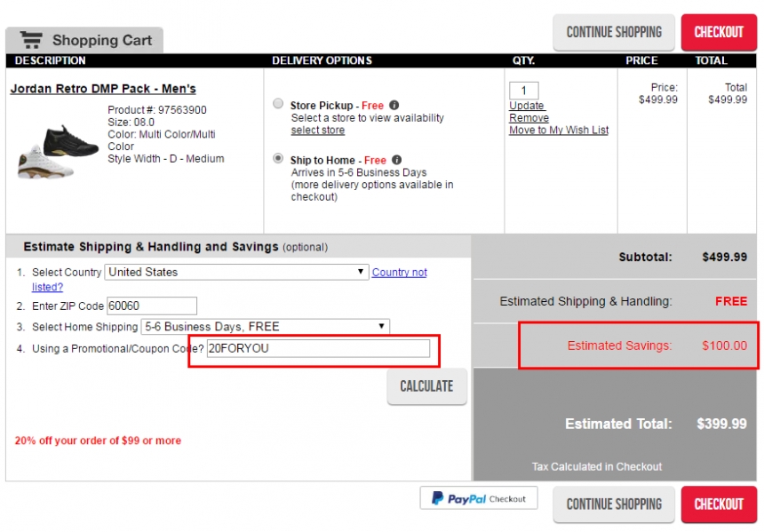The height and width of the screenshot is (532, 764).
Task: Click the Calculate button
Action: [426, 386]
